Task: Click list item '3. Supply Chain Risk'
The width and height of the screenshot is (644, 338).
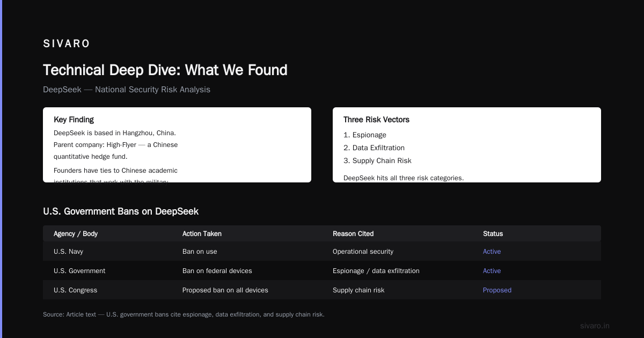Action: point(377,161)
